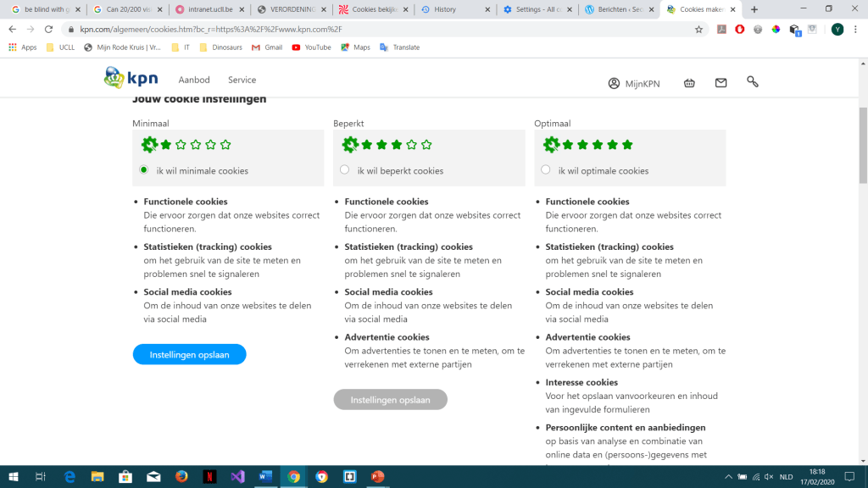Viewport: 868px width, 488px height.
Task: Open the Aanbod menu
Action: coord(193,80)
